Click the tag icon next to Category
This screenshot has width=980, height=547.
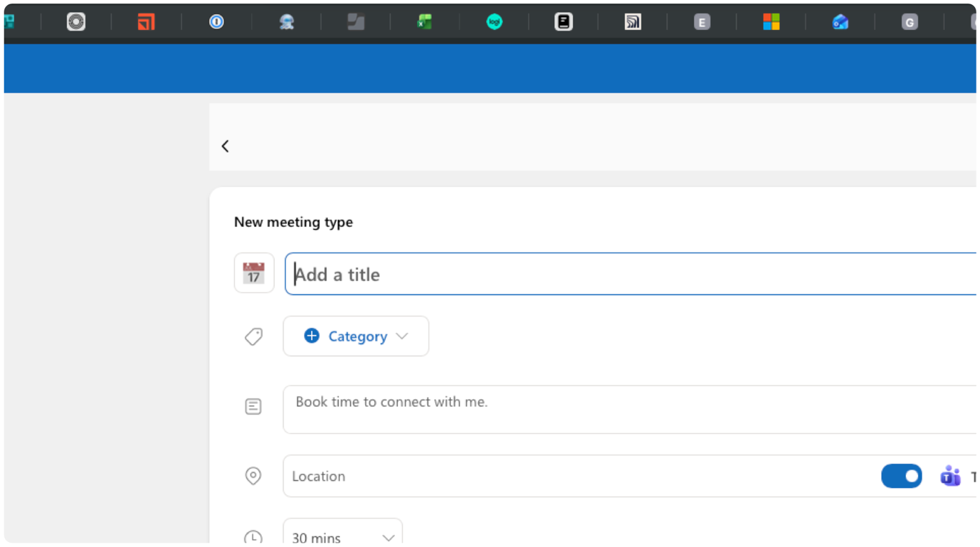tap(253, 336)
